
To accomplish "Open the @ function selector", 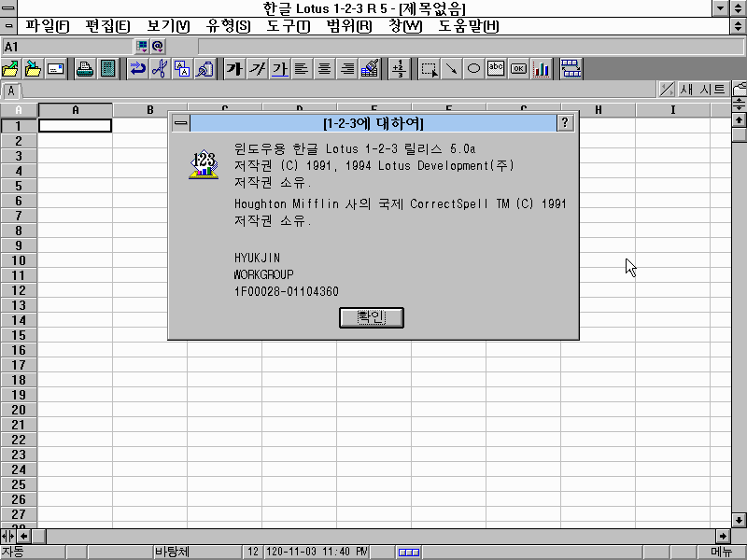I will click(x=158, y=46).
